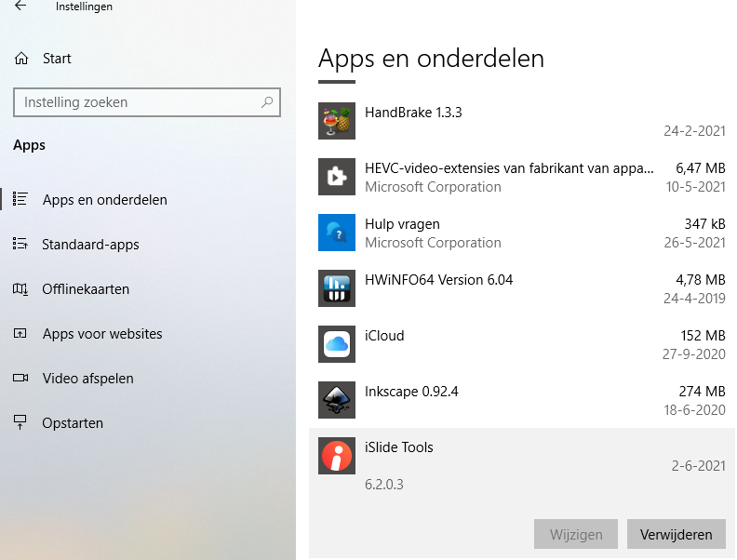Focus the Instelling zoeken search field
The height and width of the screenshot is (560, 737).
pyautogui.click(x=147, y=102)
